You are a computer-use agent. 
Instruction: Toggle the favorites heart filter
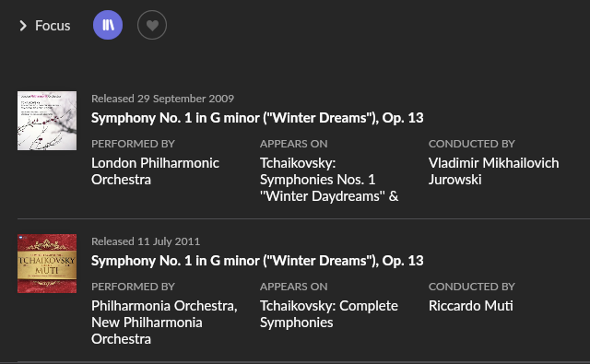click(x=152, y=25)
